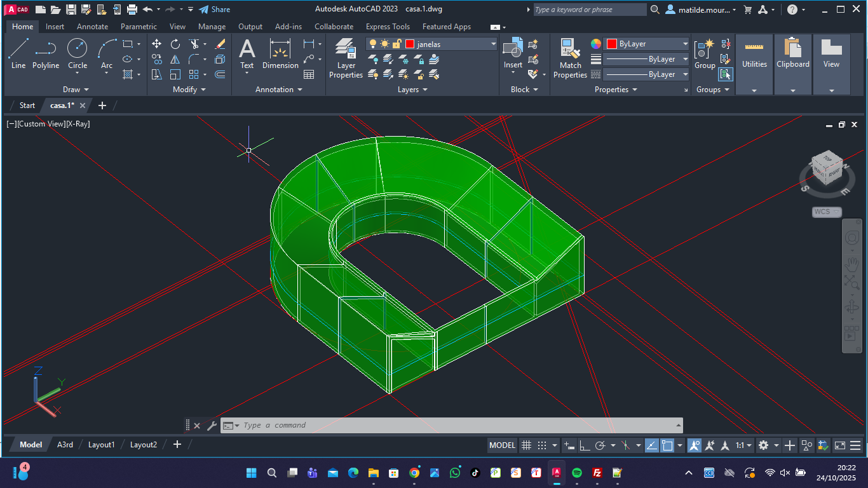Image resolution: width=868 pixels, height=488 pixels.
Task: Start the Dimension tool
Action: [x=280, y=53]
